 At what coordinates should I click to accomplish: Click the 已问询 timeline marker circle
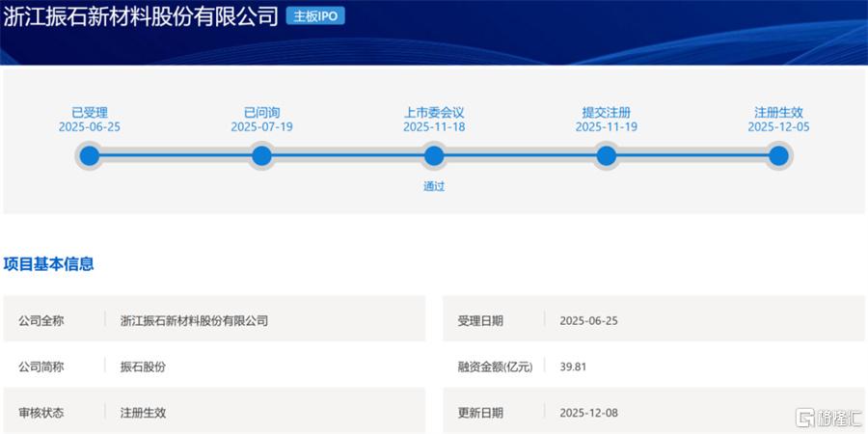261,156
